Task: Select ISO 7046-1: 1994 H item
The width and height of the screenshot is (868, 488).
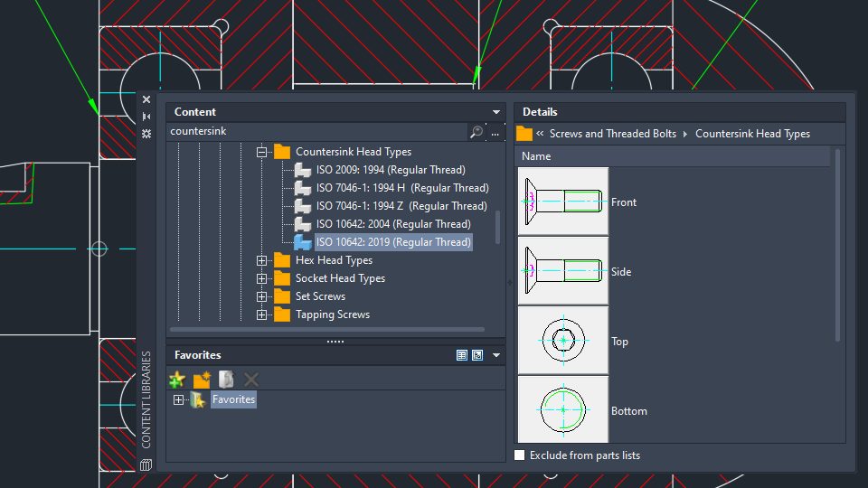Action: pyautogui.click(x=401, y=188)
